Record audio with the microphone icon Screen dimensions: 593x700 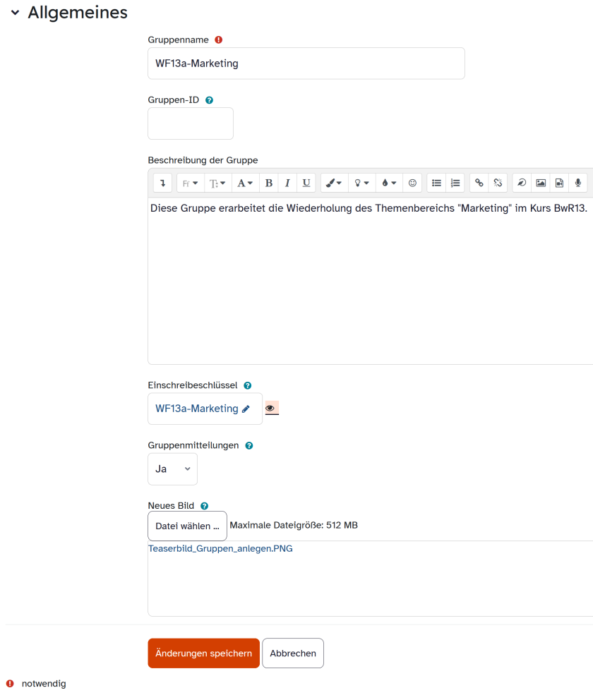coord(578,183)
